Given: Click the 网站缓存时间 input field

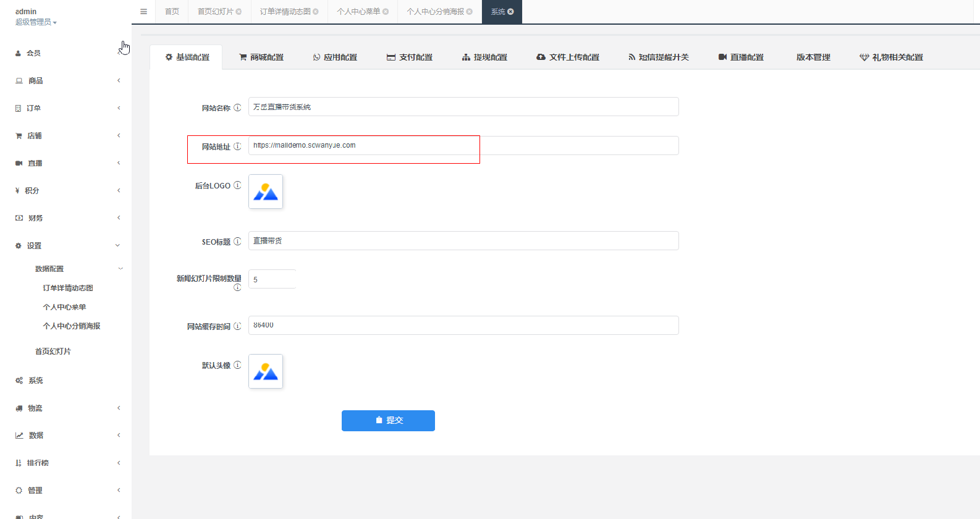Looking at the screenshot, I should click(463, 326).
